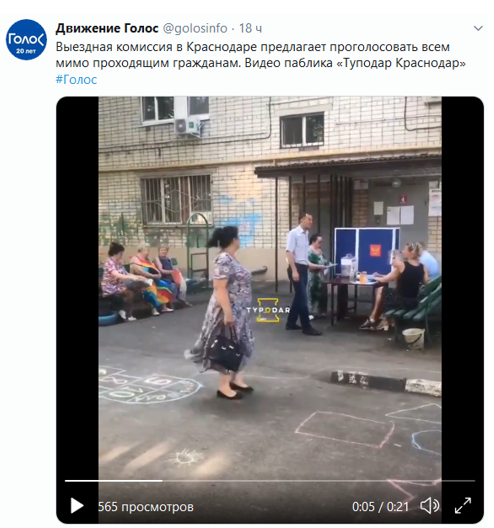Click the woman in floral dress in video

tap(225, 311)
